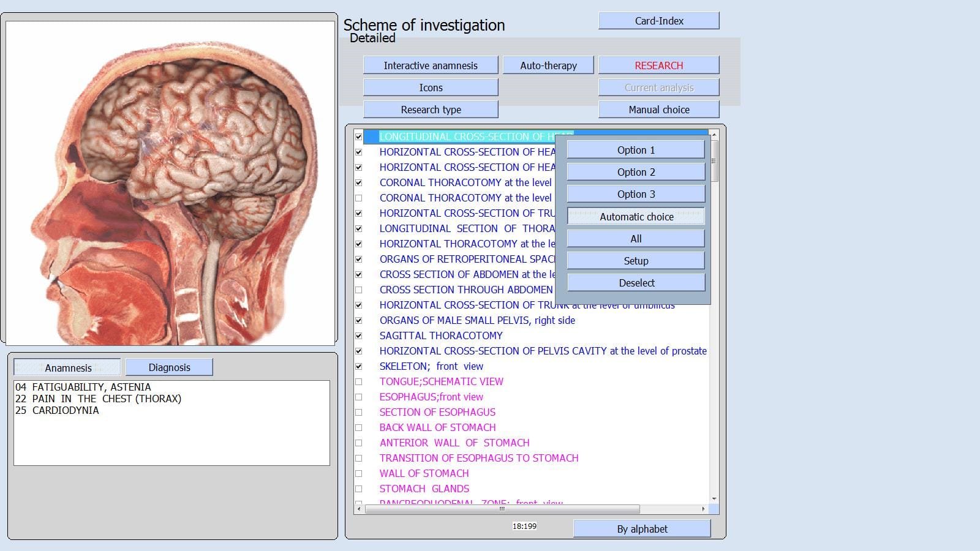Switch to the Diagnosis tab
Viewport: 980px width, 551px height.
click(169, 367)
